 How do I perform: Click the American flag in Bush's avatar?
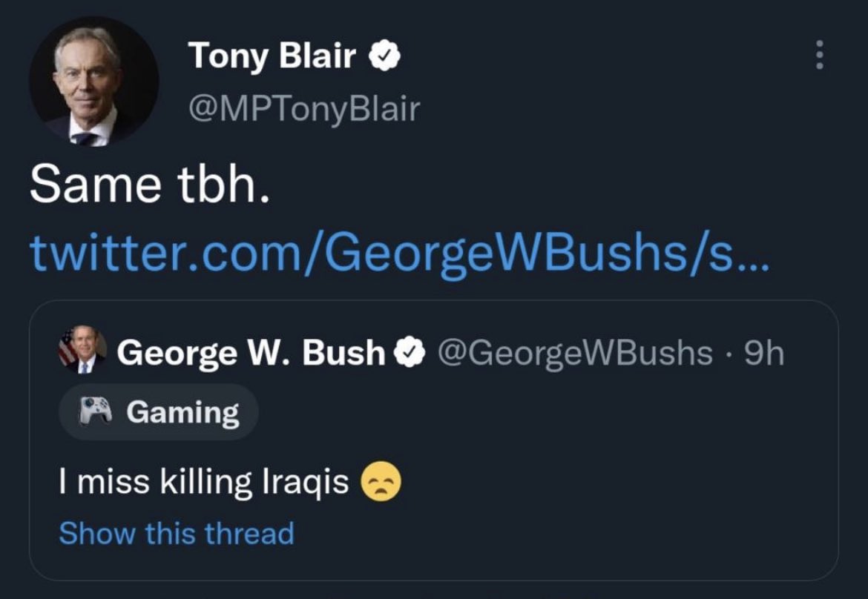pyautogui.click(x=67, y=348)
